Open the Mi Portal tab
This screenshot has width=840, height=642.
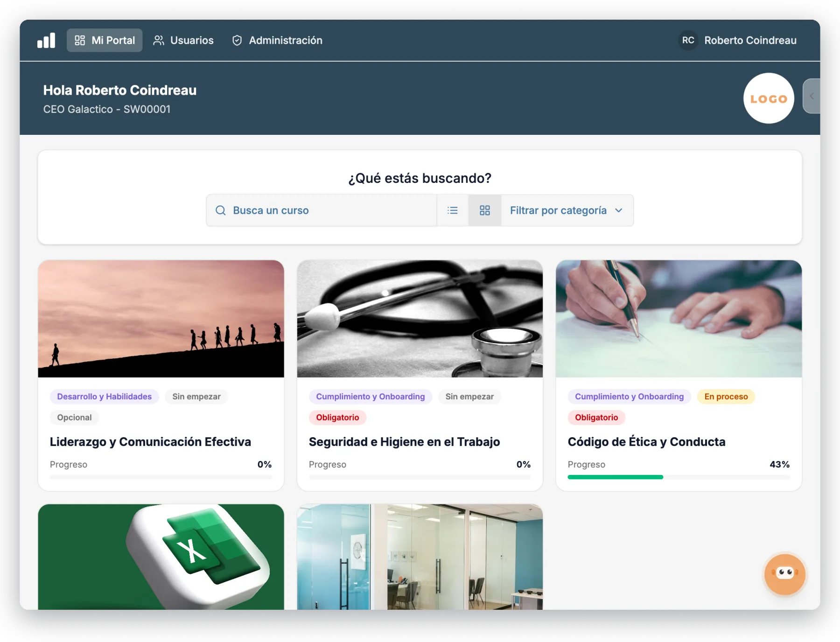(x=105, y=40)
